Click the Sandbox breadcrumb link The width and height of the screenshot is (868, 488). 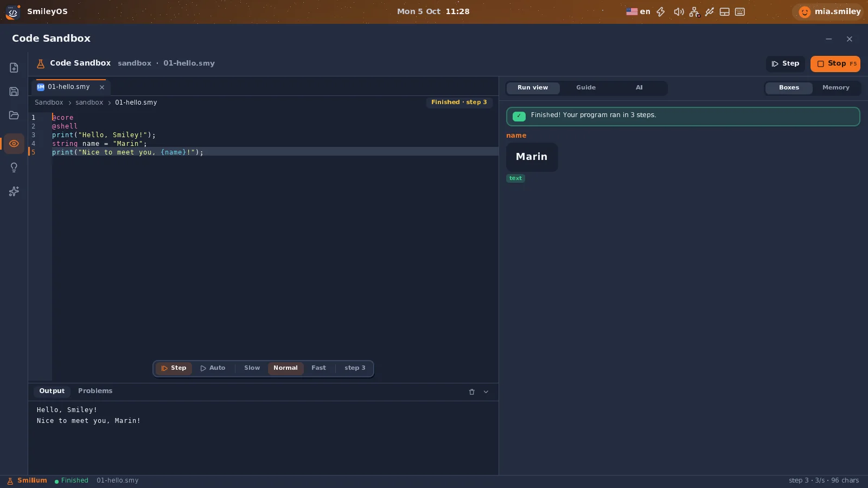coord(49,102)
